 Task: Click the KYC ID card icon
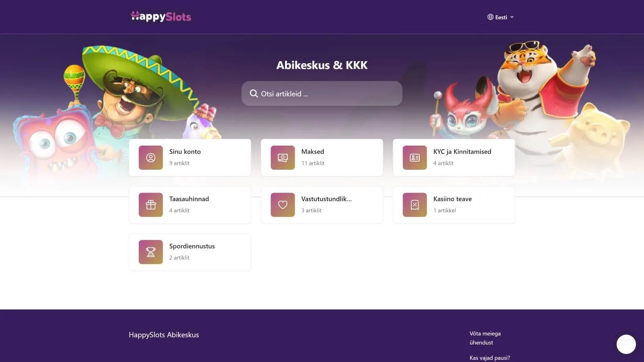coord(415,158)
